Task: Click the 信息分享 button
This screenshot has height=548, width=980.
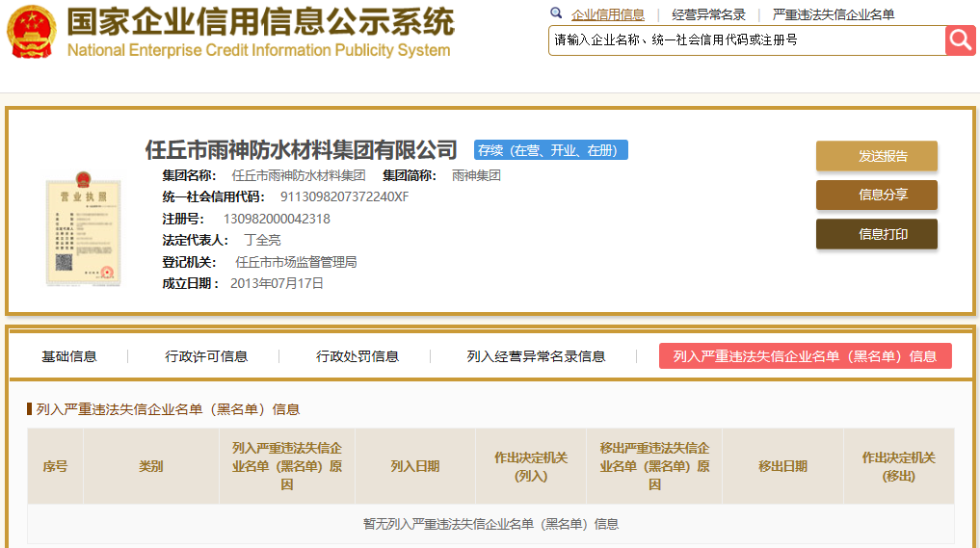Action: (x=877, y=195)
